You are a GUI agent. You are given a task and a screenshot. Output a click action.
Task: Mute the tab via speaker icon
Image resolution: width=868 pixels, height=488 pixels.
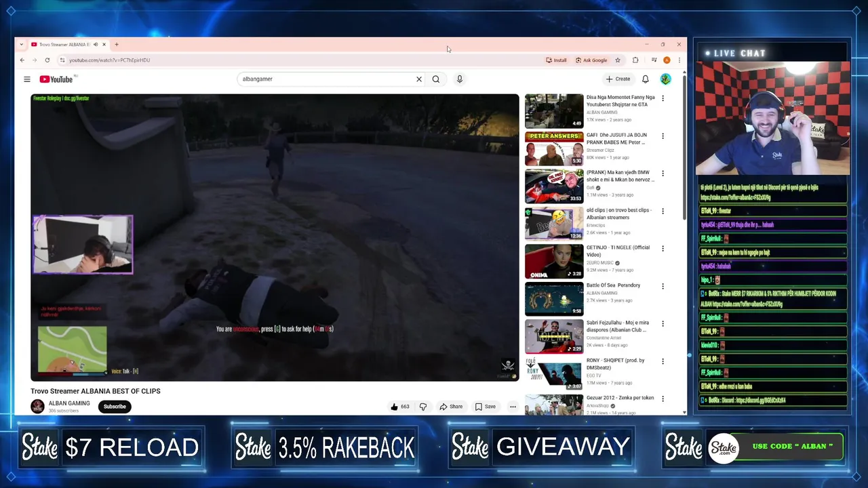(x=96, y=45)
